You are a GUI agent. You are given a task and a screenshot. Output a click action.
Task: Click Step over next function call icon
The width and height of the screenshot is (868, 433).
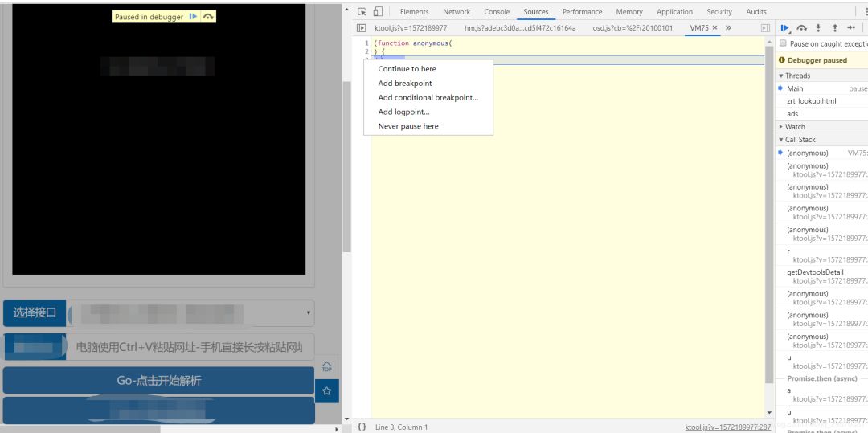(801, 28)
